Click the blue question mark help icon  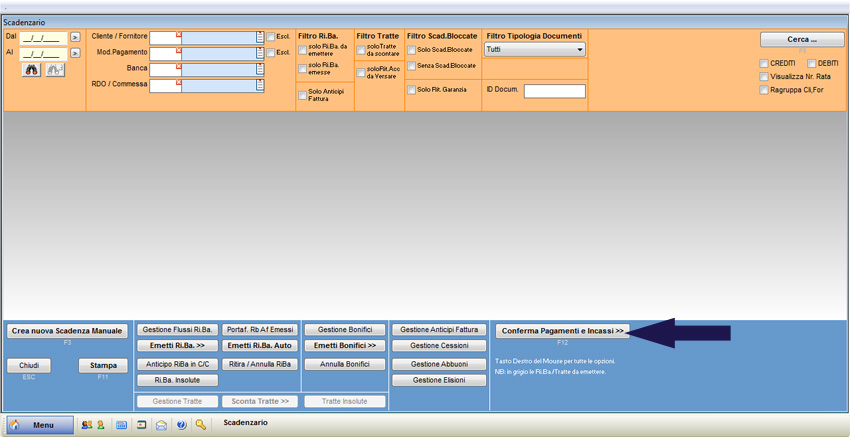click(181, 425)
